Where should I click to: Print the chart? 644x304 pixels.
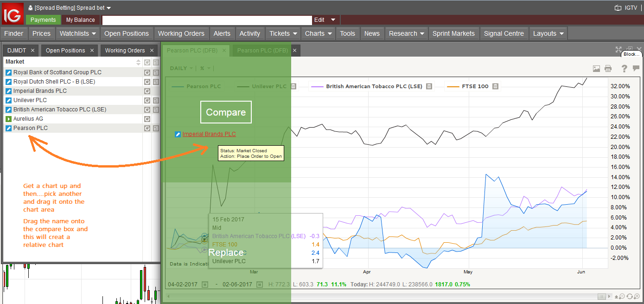(x=608, y=69)
